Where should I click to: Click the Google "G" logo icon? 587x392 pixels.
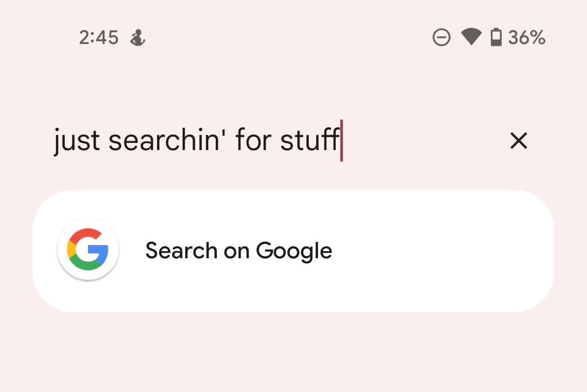click(x=88, y=249)
